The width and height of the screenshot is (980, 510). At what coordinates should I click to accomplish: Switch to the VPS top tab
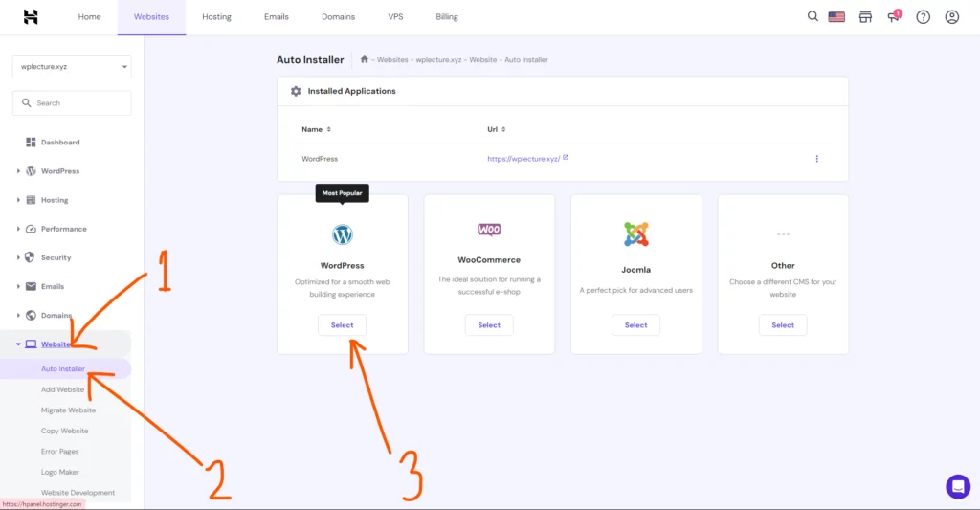pos(395,17)
